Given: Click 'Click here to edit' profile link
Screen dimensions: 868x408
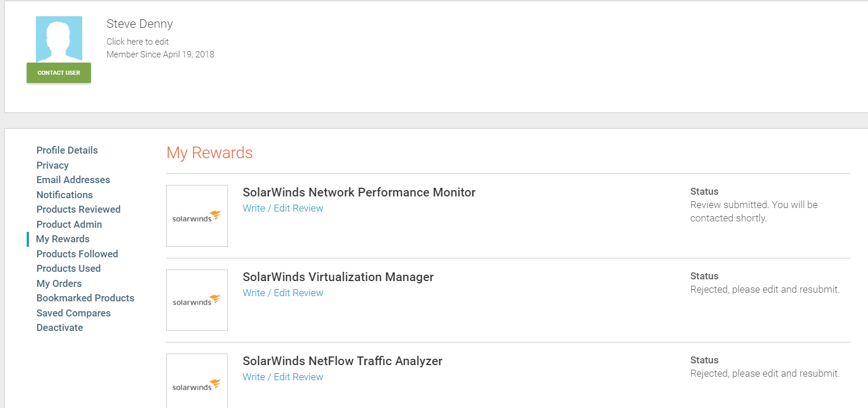Looking at the screenshot, I should (x=138, y=42).
